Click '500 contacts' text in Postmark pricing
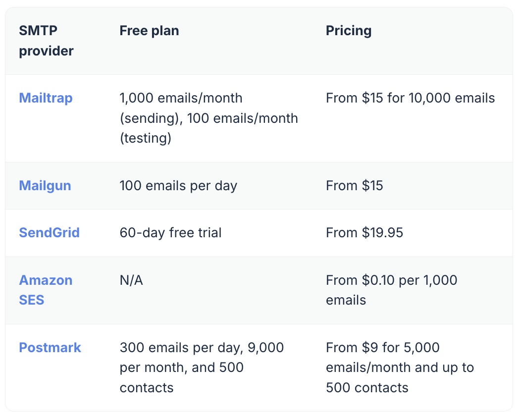The image size is (521, 420). [367, 388]
